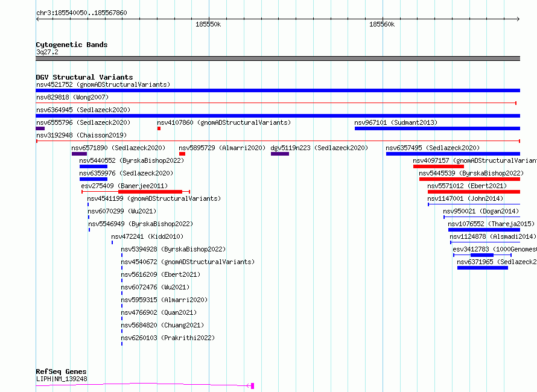Click the blue nsv6371965 variant bar
The image size is (537, 392).
[x=483, y=268]
